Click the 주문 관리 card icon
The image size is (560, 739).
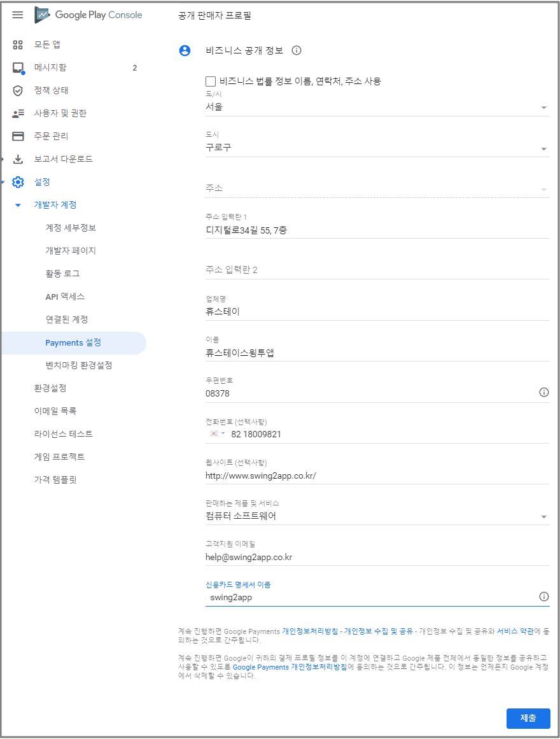pos(18,136)
